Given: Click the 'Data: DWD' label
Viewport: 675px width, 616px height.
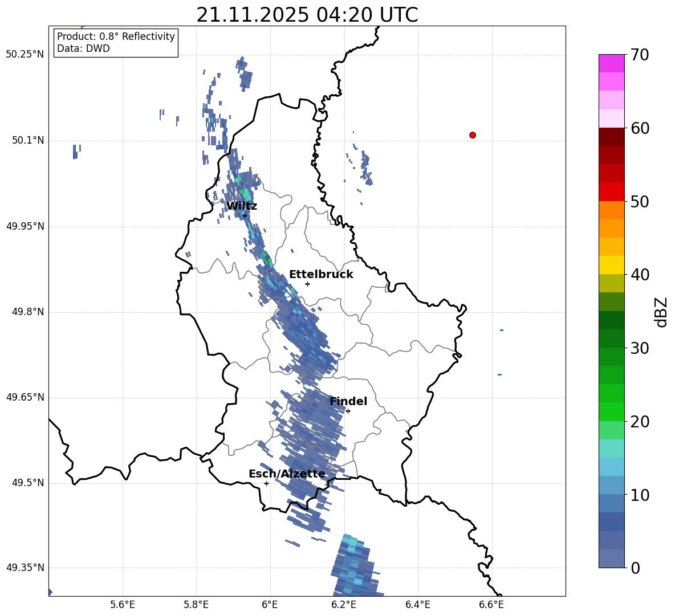Looking at the screenshot, I should click(x=83, y=48).
